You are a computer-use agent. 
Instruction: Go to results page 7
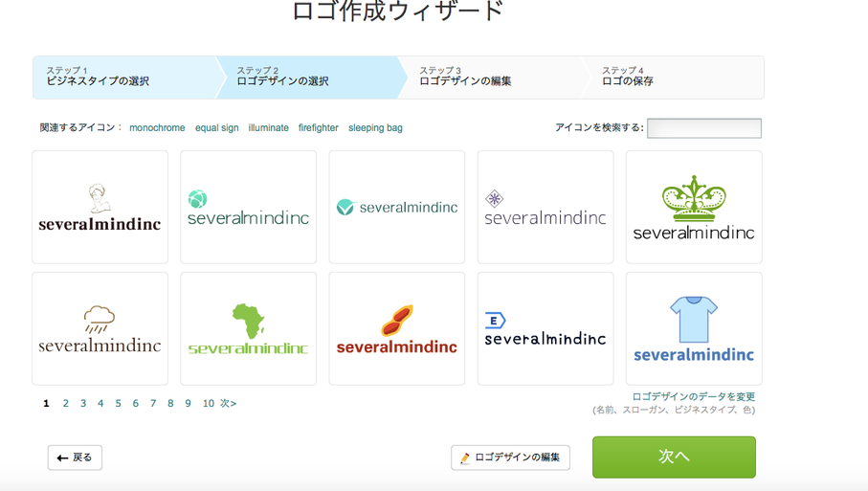click(153, 404)
